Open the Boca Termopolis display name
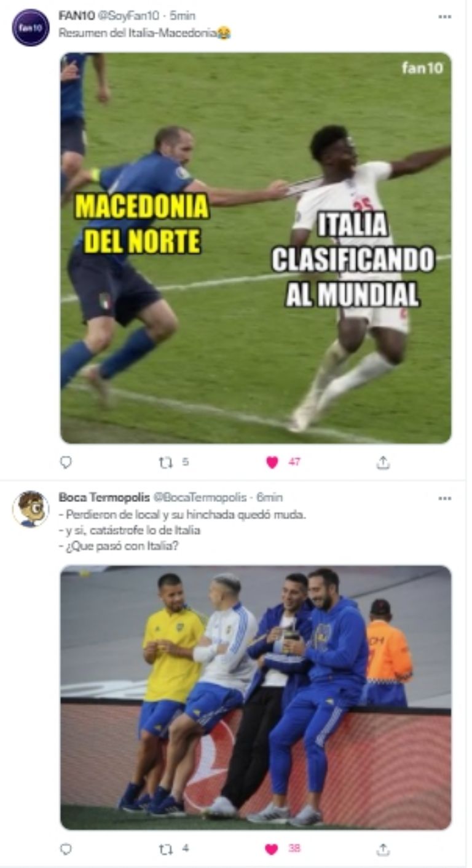 pos(104,497)
